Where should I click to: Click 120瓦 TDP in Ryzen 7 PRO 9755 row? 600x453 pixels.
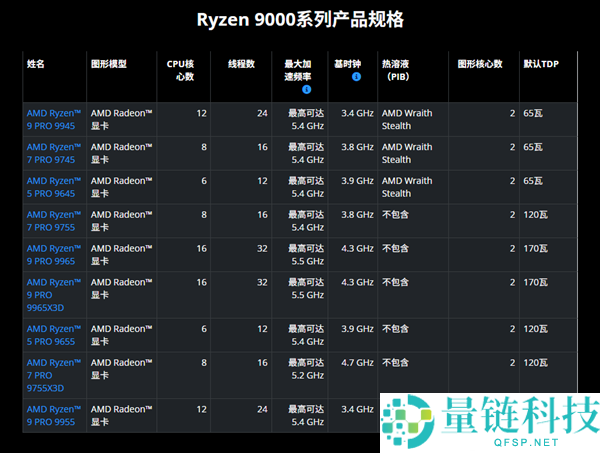[x=536, y=215]
